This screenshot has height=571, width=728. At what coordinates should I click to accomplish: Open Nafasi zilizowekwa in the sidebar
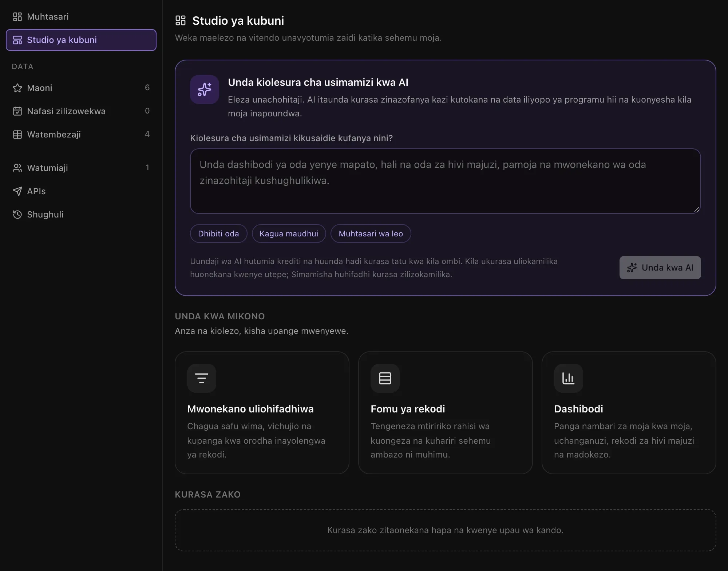click(x=81, y=111)
